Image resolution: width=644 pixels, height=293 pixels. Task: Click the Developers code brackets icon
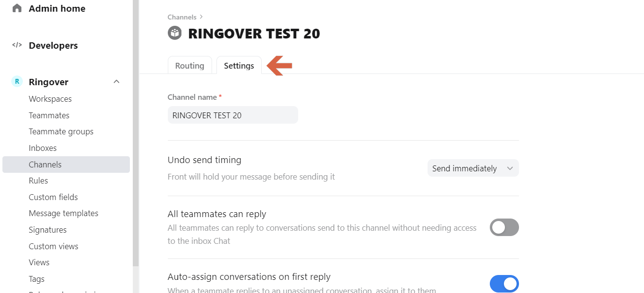coord(17,45)
